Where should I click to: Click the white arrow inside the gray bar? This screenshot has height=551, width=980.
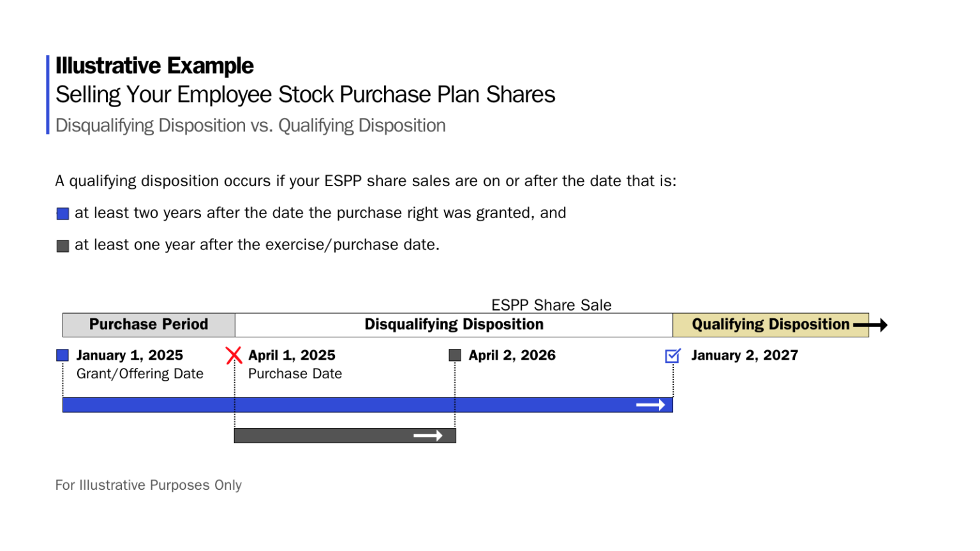tap(427, 436)
